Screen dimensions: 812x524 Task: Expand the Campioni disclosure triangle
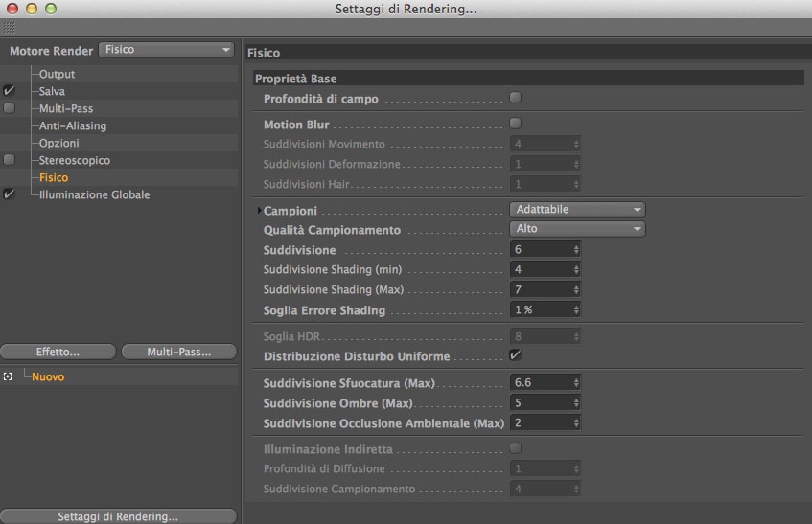pos(259,211)
